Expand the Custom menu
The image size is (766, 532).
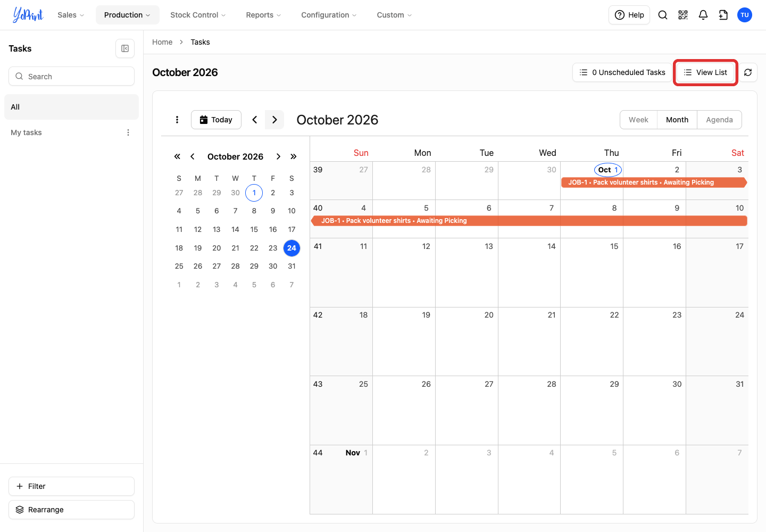coord(394,15)
